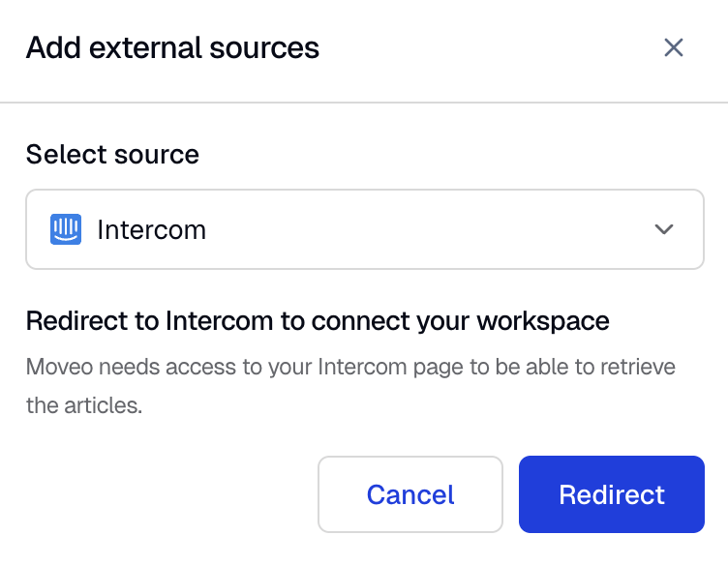The height and width of the screenshot is (565, 728).
Task: Click the Intercom logo icon
Action: pos(66,229)
